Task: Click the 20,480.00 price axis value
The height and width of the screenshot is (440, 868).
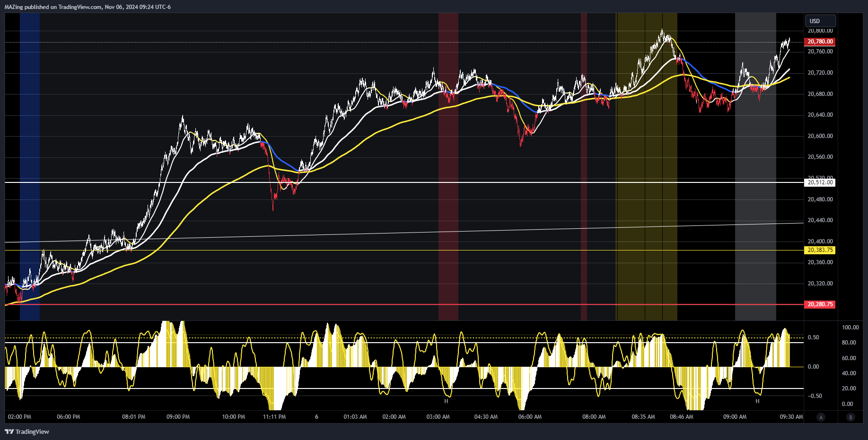Action: (x=820, y=199)
